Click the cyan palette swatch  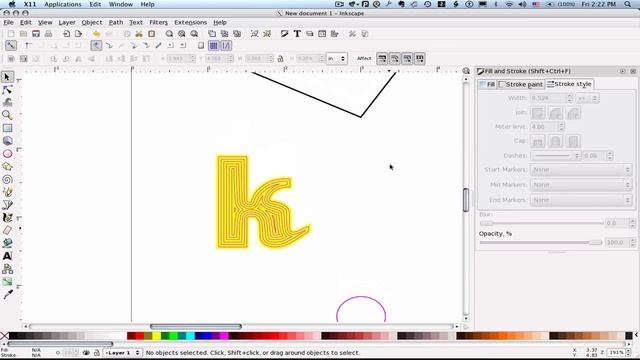pos(190,336)
